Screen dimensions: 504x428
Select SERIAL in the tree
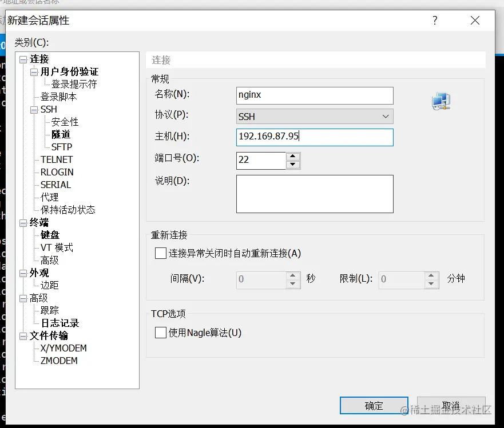coord(55,185)
